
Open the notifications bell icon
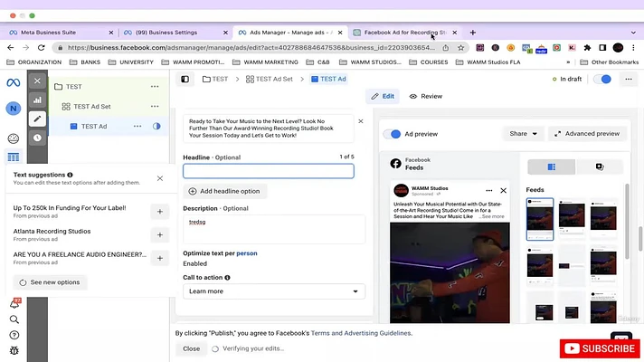pos(14,304)
